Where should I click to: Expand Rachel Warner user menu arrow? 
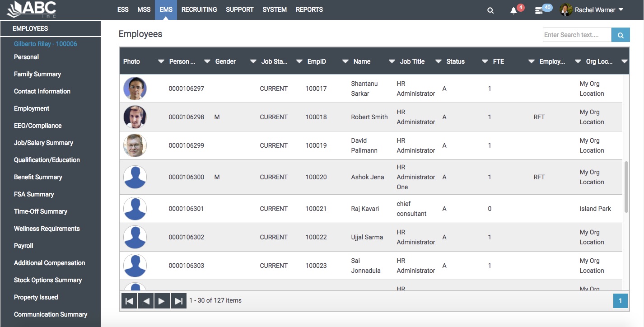621,9
